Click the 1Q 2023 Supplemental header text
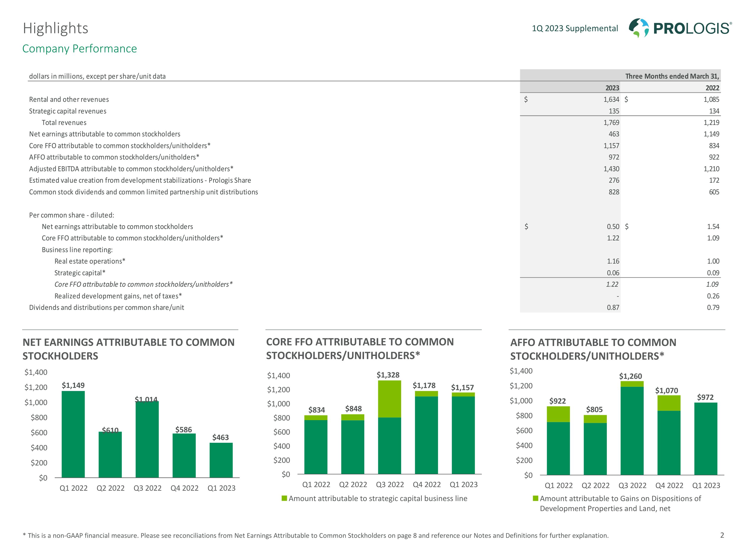Screen dimensions: 747x560 point(575,28)
